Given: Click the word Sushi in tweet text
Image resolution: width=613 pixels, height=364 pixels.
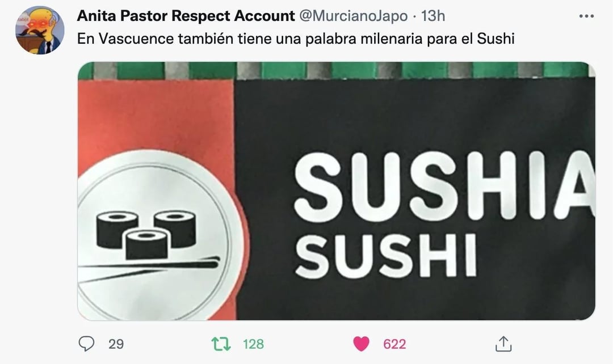Looking at the screenshot, I should coord(496,39).
